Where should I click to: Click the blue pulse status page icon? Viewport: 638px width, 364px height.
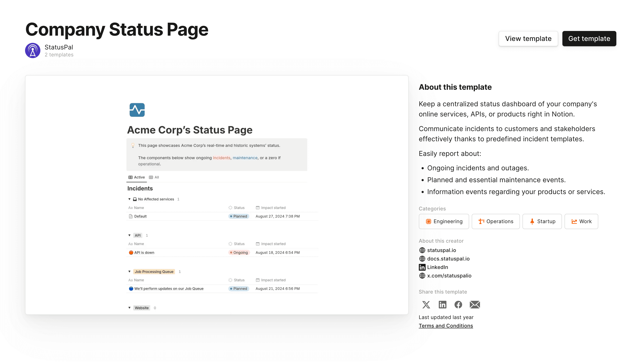click(x=137, y=110)
